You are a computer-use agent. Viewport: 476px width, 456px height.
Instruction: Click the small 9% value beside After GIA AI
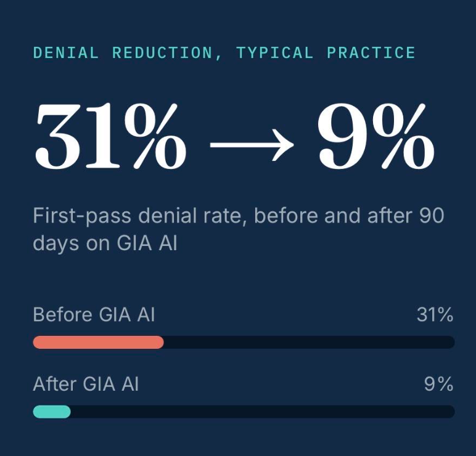coord(438,384)
